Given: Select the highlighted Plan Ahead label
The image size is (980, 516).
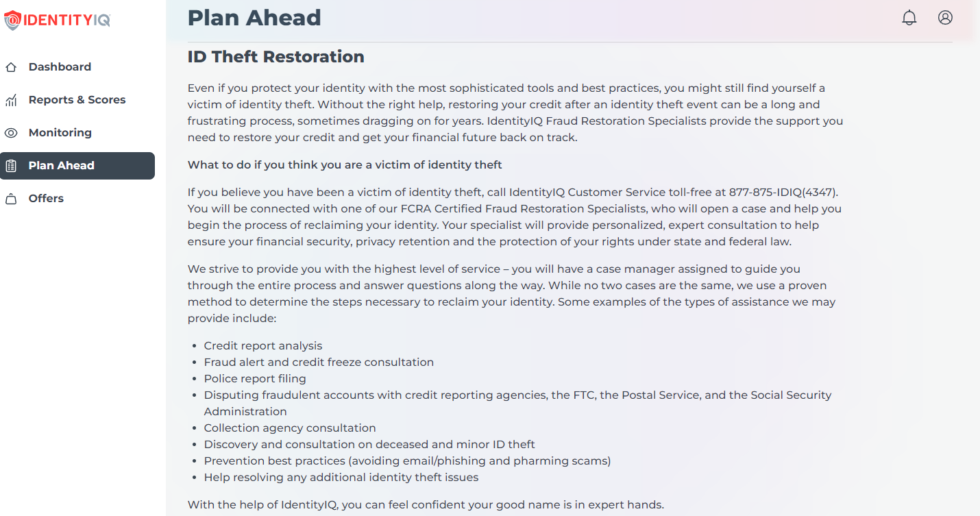Looking at the screenshot, I should [x=61, y=165].
